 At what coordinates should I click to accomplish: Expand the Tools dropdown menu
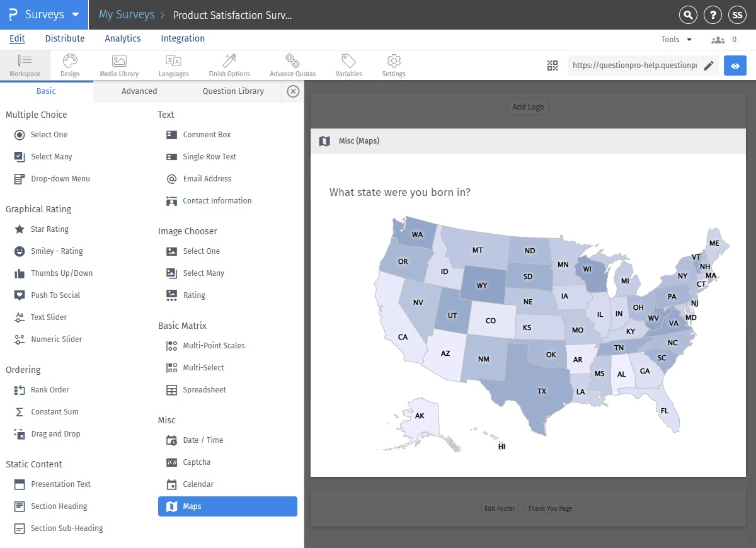click(x=676, y=40)
